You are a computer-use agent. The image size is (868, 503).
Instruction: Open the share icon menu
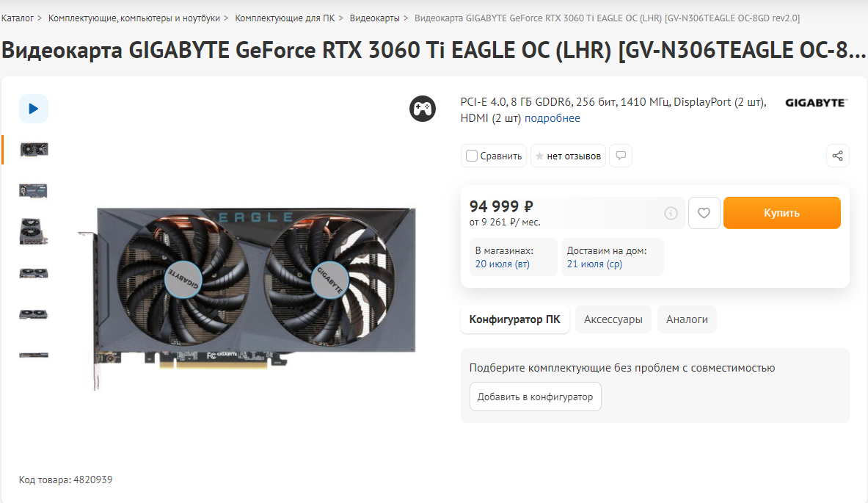(838, 156)
